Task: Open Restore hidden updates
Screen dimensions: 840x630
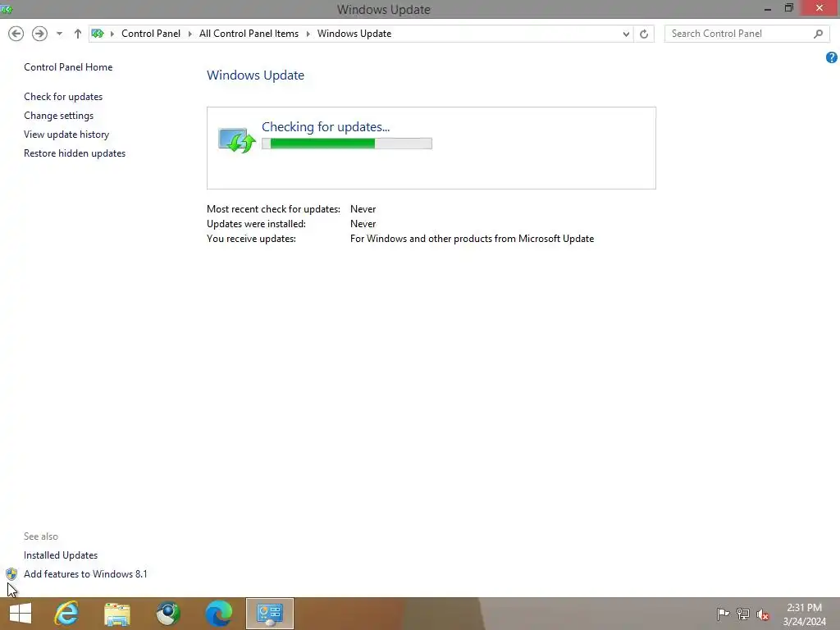Action: 75,153
